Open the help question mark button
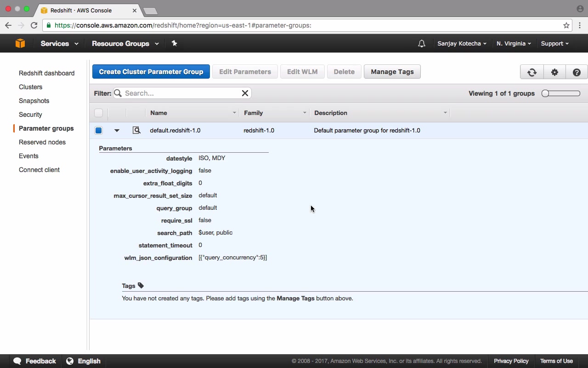588x368 pixels. (x=577, y=72)
